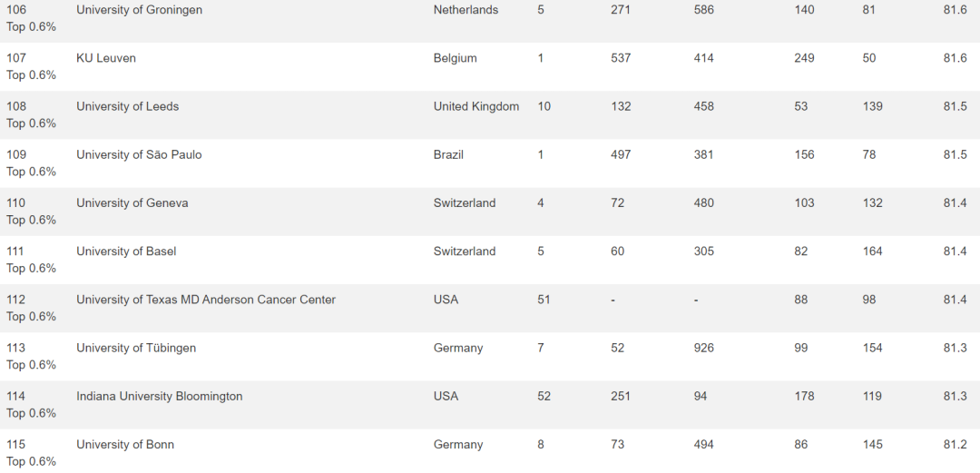
Task: Select the University of Geneva name
Action: click(132, 202)
